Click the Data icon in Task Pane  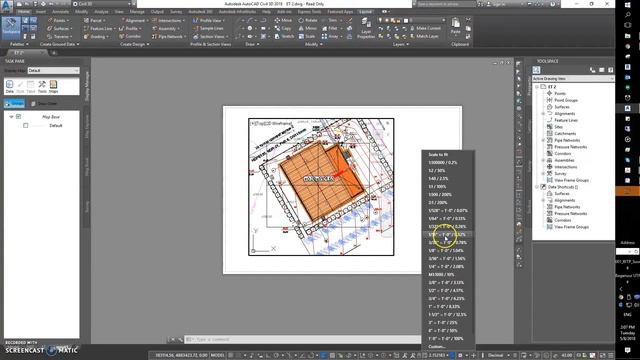click(x=10, y=87)
